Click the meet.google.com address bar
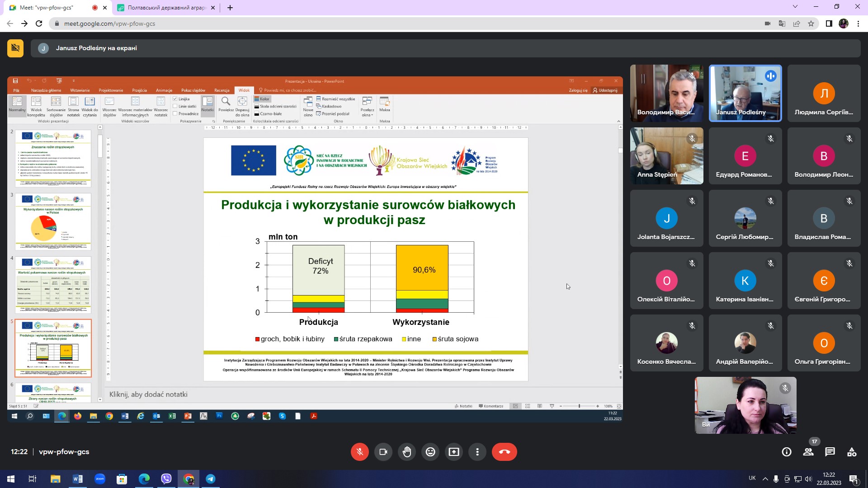This screenshot has width=868, height=488. (407, 23)
